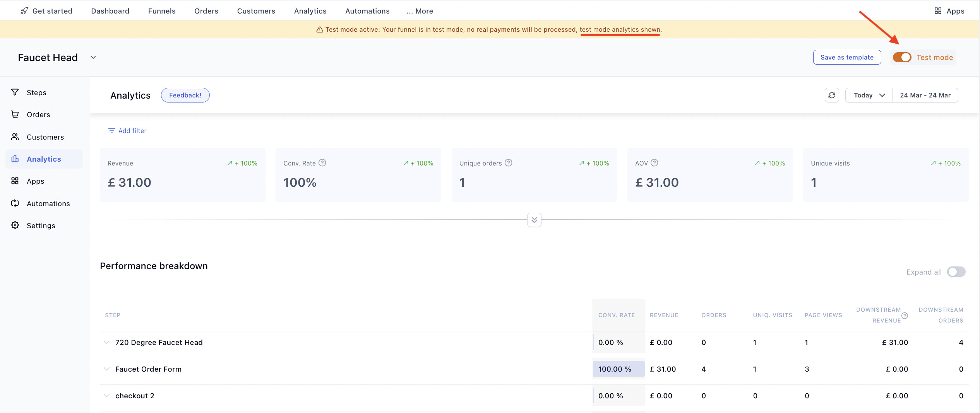Click the rocket Get started icon
Screen dimensions: 980x413
24,11
